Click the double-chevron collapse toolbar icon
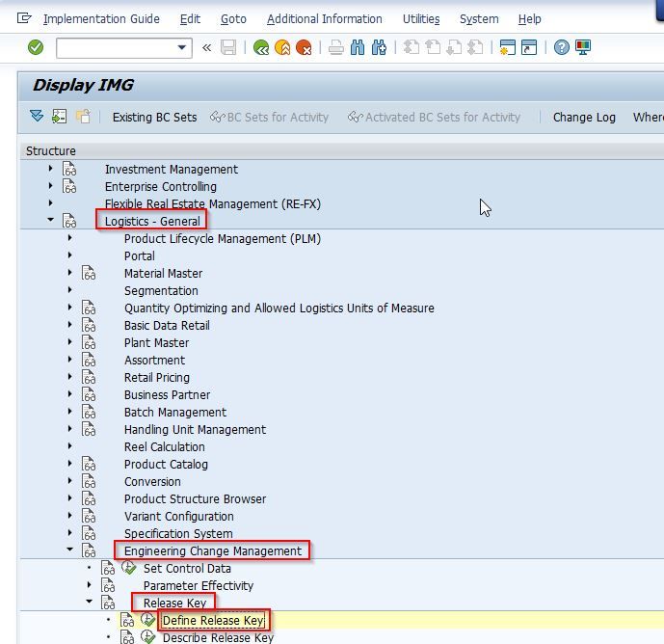The width and height of the screenshot is (664, 644). 206,47
